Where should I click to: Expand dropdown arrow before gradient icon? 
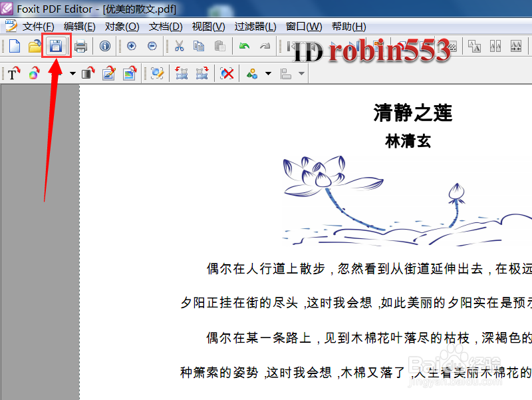coord(72,73)
